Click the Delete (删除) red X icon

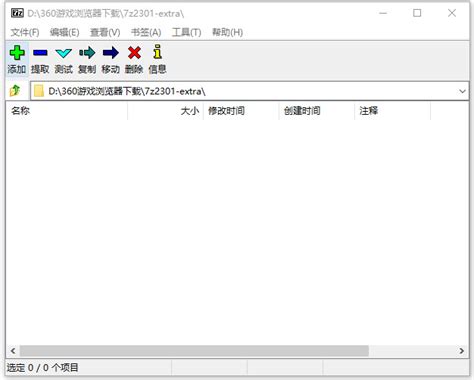(134, 53)
